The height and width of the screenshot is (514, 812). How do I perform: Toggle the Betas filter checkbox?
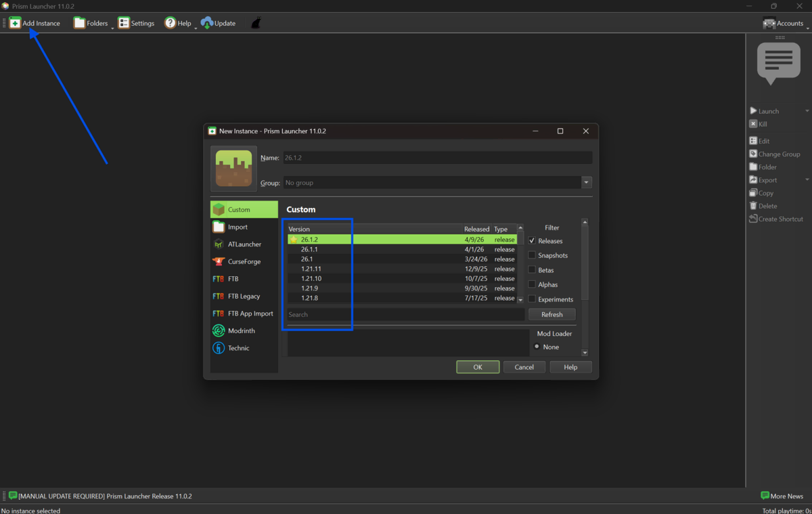(532, 270)
